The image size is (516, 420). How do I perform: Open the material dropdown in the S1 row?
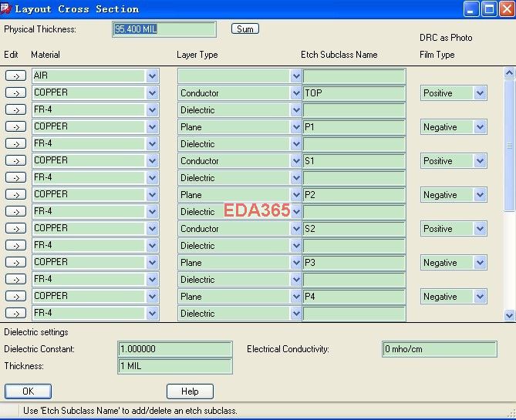pyautogui.click(x=152, y=161)
